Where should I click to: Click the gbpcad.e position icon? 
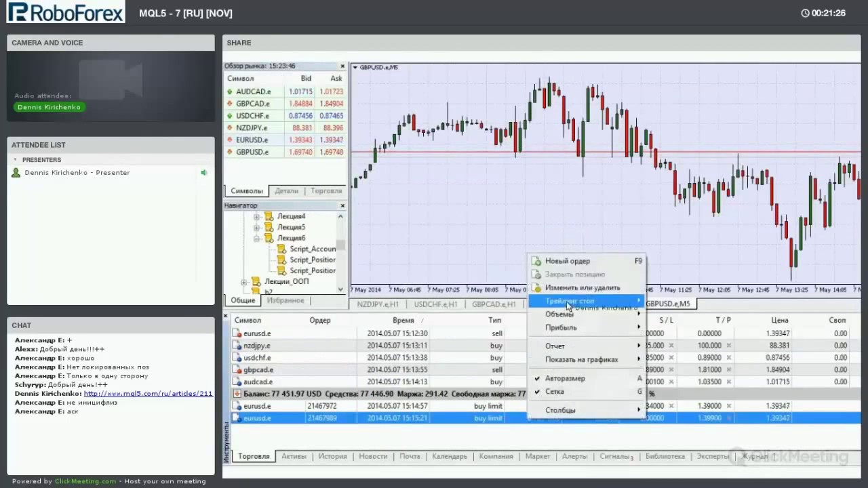237,370
